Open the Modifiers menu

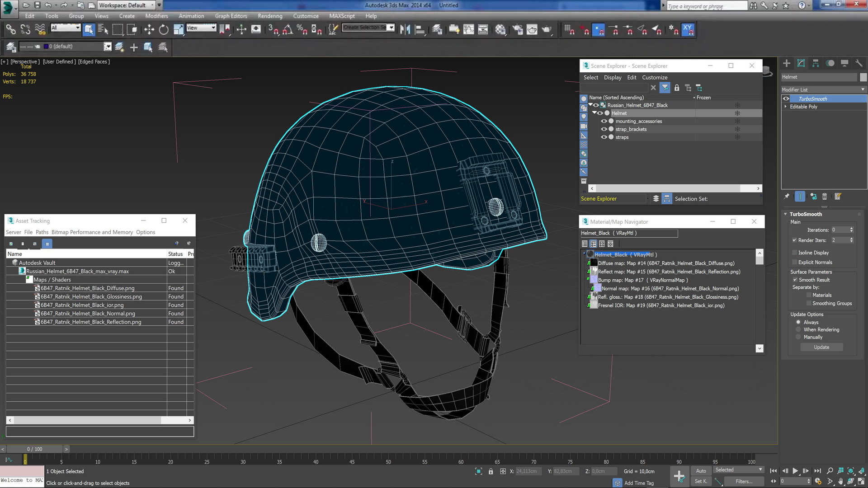point(156,16)
